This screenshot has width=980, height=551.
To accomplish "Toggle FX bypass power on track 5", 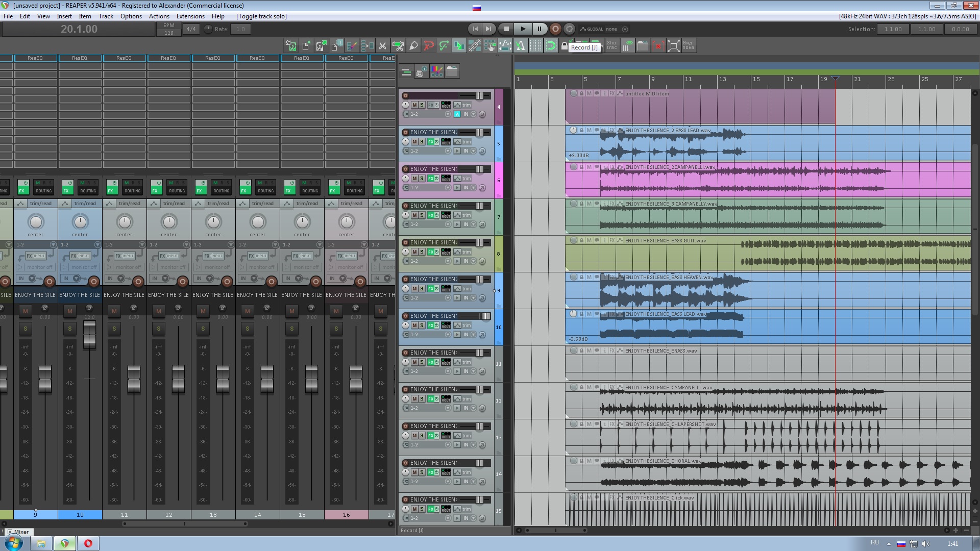I will 436,142.
